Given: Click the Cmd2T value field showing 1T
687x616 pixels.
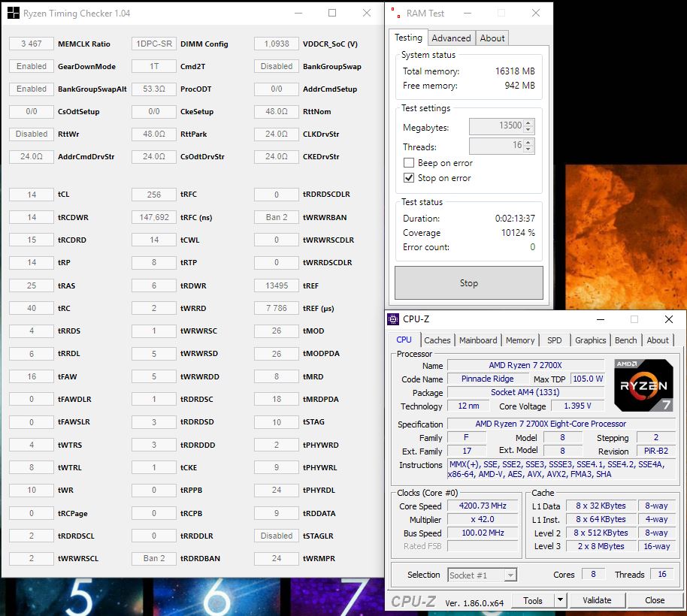Looking at the screenshot, I should (154, 66).
